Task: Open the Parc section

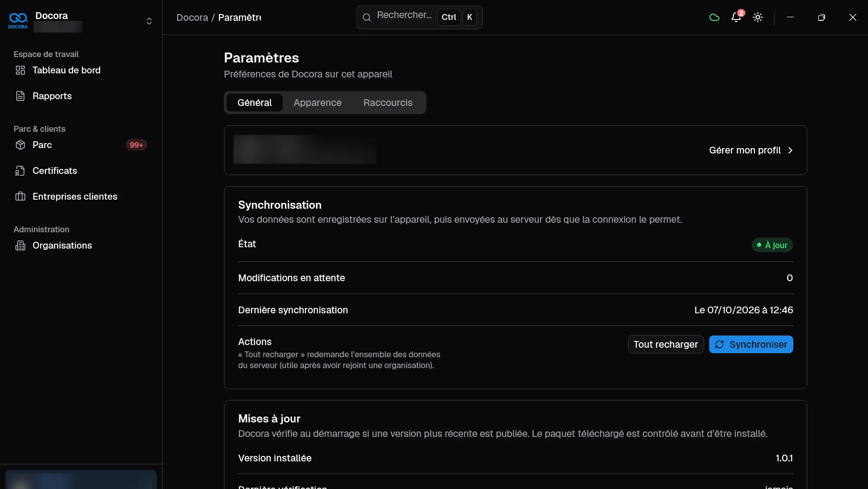Action: tap(81, 145)
